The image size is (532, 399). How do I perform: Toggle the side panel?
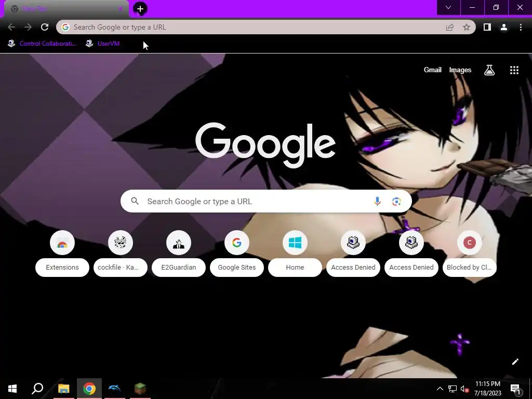487,27
